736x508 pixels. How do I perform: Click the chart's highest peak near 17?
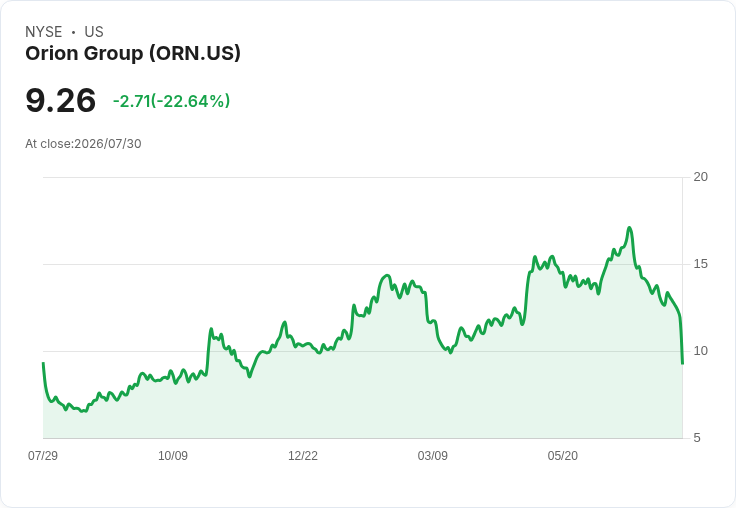click(629, 228)
